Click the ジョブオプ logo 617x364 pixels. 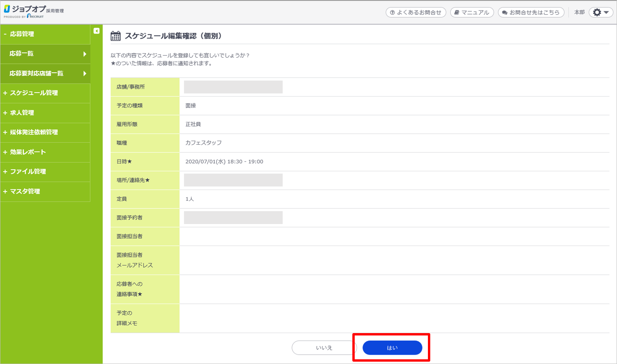click(x=33, y=11)
